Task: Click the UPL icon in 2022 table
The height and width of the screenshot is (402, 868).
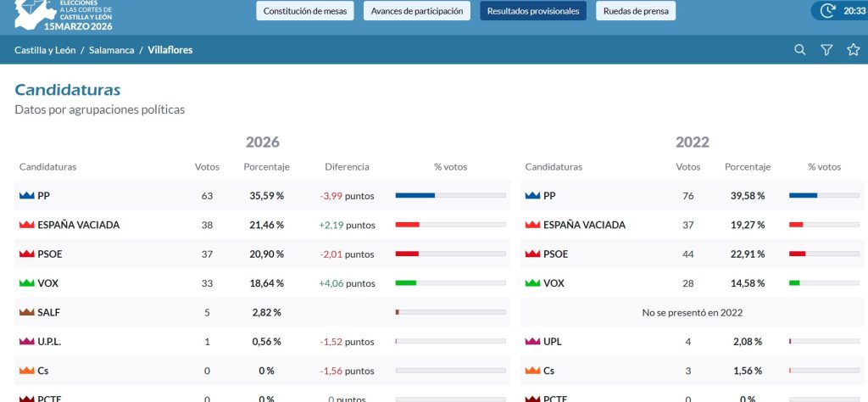Action: point(532,342)
